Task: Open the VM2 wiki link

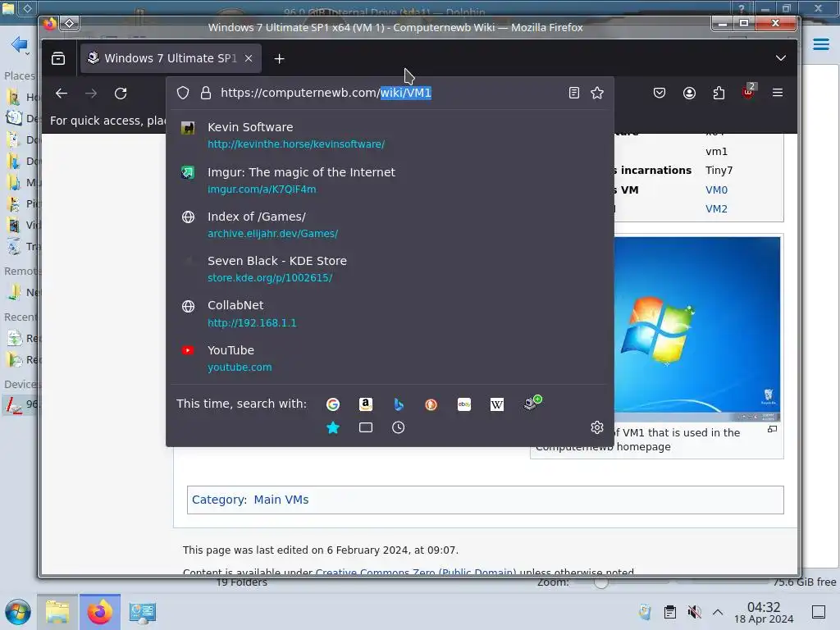Action: click(x=716, y=209)
